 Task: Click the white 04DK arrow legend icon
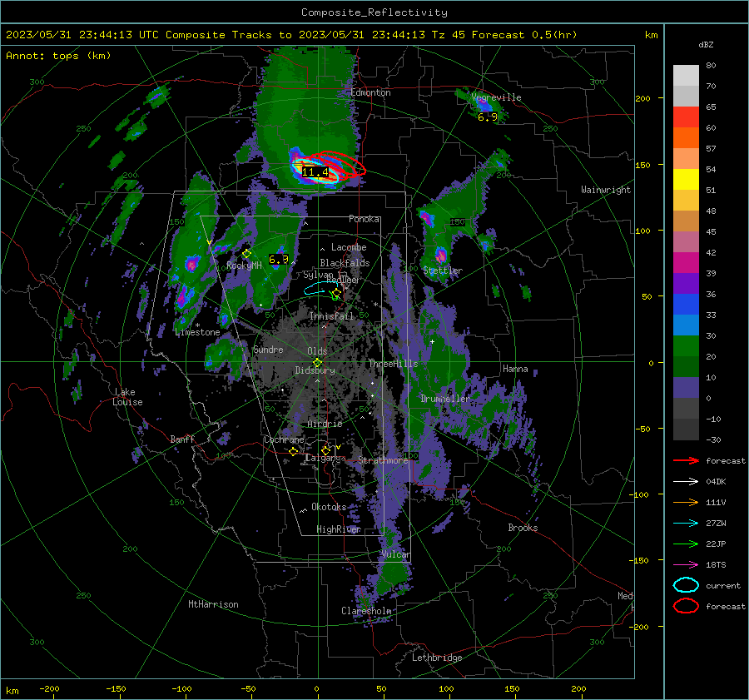point(686,482)
